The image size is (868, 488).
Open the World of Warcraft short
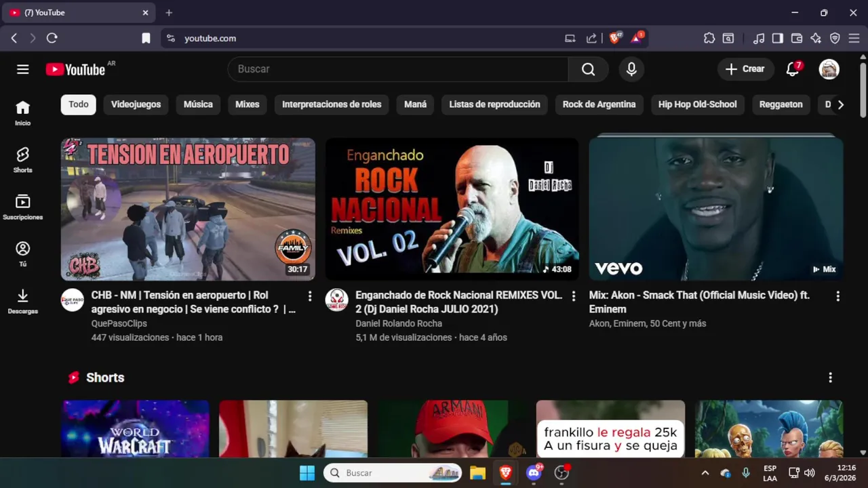[x=136, y=428]
